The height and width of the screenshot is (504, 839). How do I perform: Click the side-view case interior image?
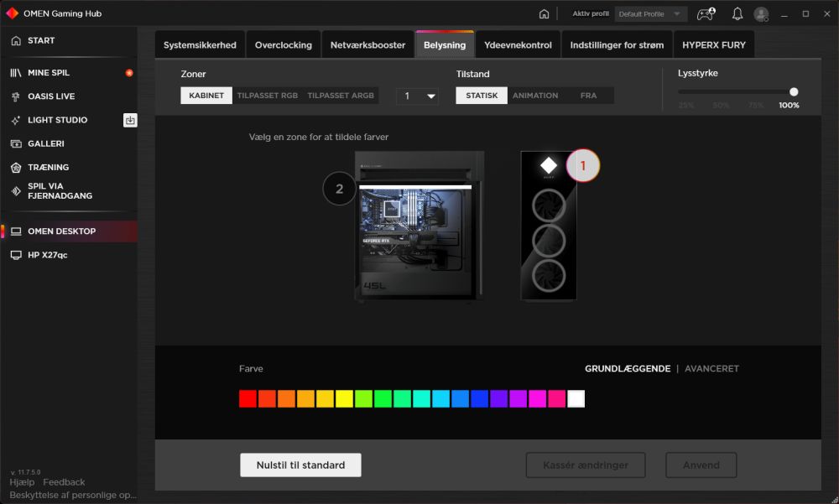[x=419, y=226]
